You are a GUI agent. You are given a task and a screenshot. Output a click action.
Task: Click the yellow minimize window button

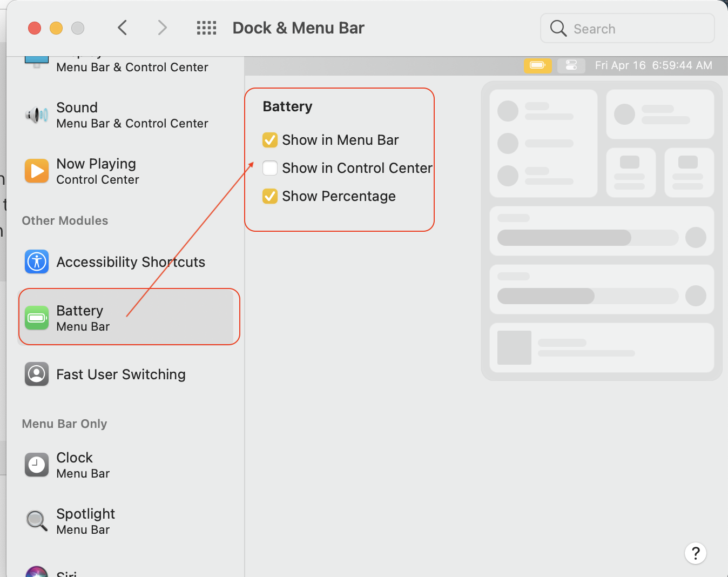(x=56, y=28)
